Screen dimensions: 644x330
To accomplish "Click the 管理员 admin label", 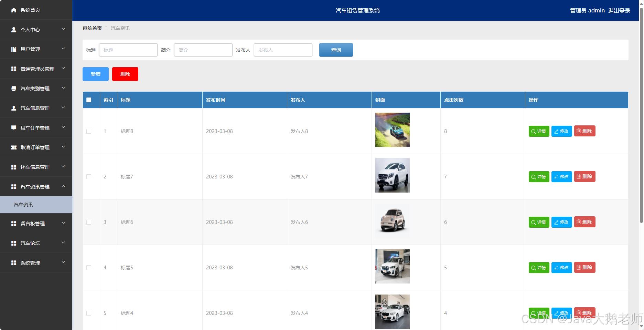I will [x=587, y=11].
